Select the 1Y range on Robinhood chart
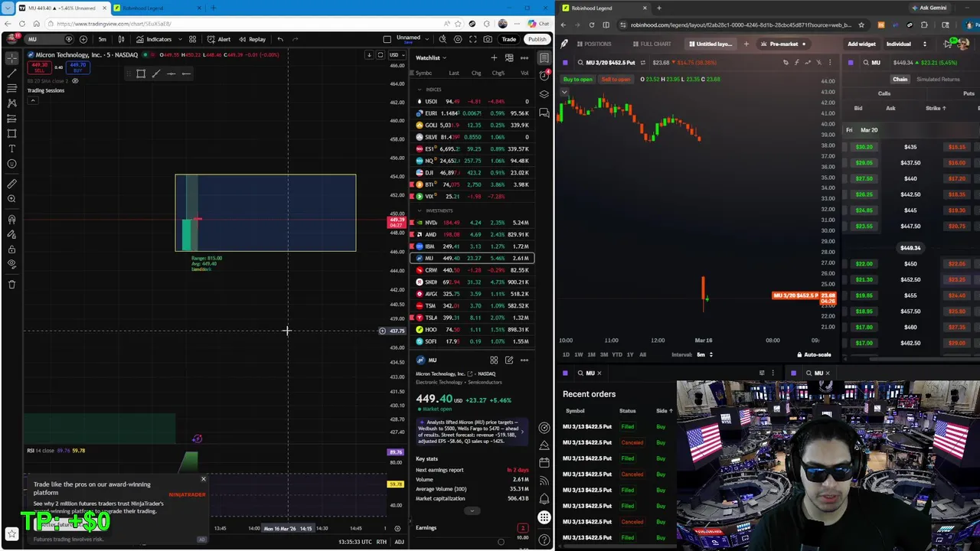 (630, 355)
